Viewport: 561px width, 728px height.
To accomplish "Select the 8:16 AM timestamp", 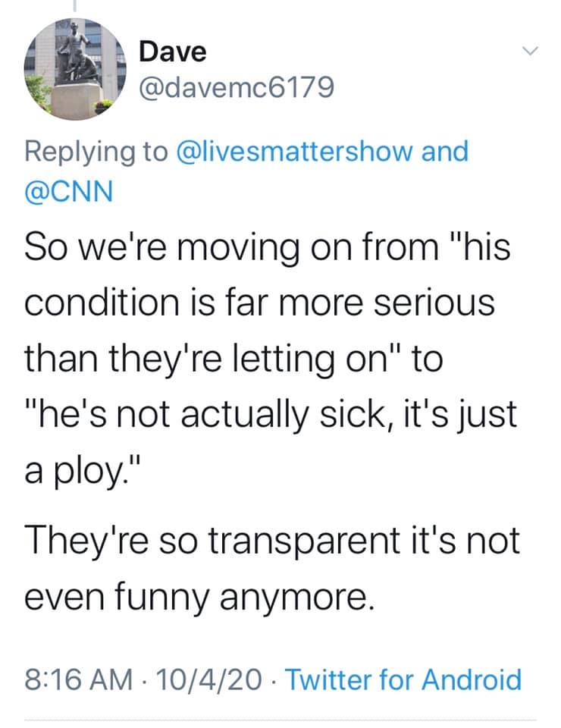I will (78, 679).
